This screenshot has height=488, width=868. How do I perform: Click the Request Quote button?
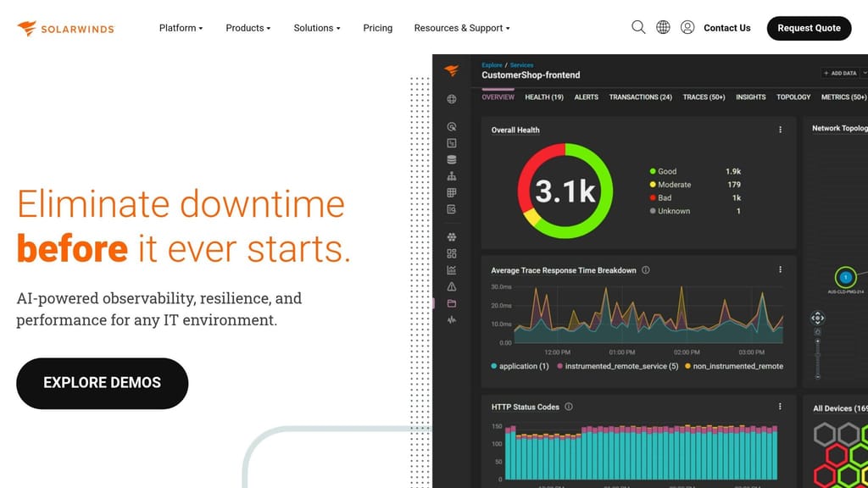(809, 28)
